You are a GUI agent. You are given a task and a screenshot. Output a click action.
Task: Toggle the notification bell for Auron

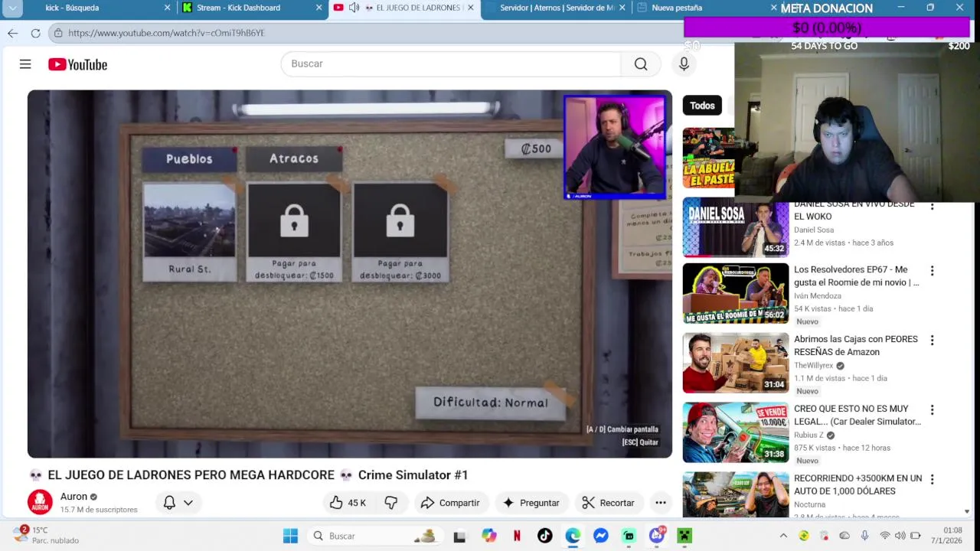pos(169,503)
